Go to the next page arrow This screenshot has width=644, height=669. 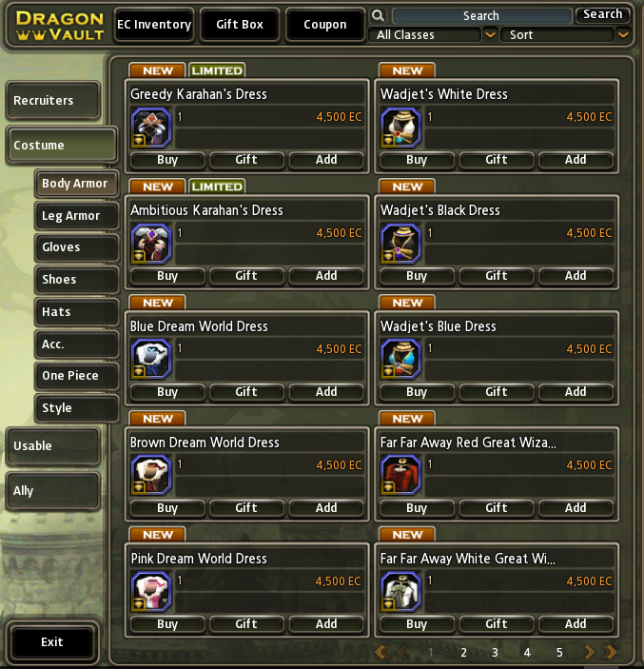pyautogui.click(x=590, y=652)
